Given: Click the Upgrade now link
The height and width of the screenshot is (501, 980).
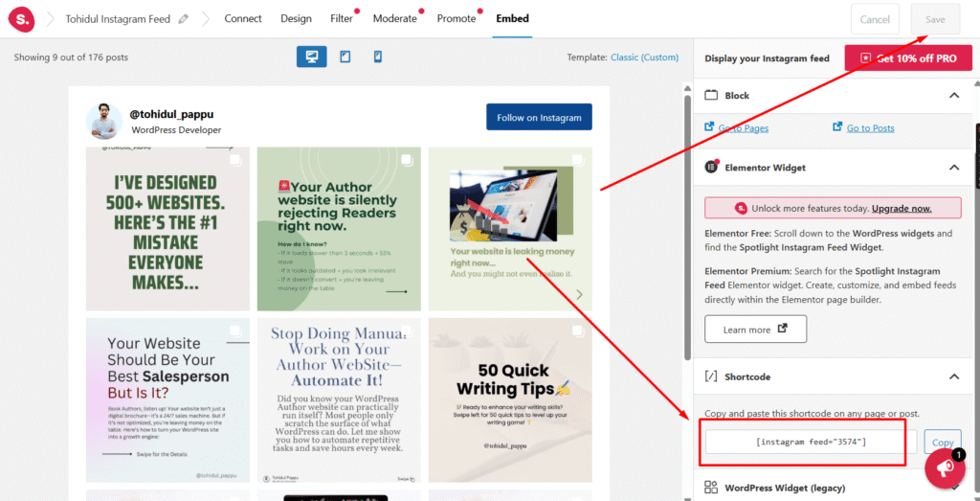Looking at the screenshot, I should [902, 208].
